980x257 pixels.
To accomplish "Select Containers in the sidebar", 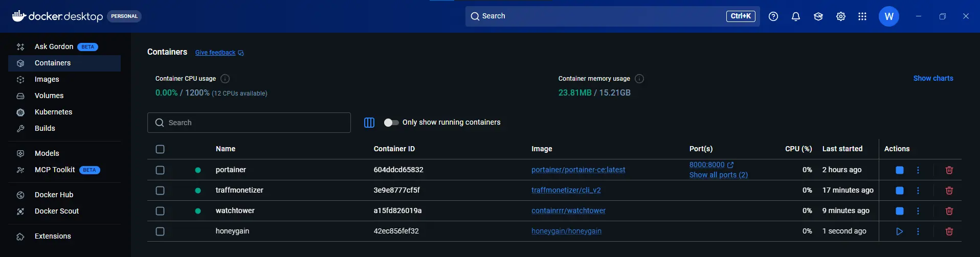I will [x=64, y=63].
